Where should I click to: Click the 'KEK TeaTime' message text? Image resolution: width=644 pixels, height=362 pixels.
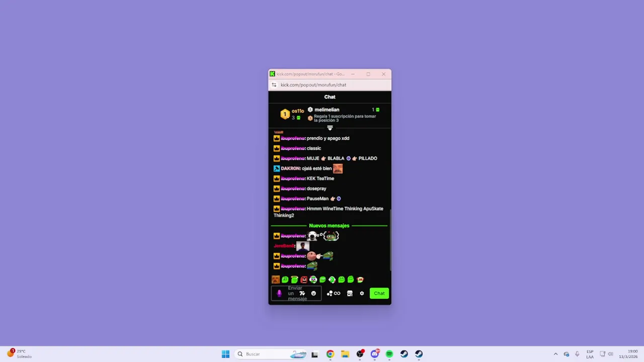[320, 178]
